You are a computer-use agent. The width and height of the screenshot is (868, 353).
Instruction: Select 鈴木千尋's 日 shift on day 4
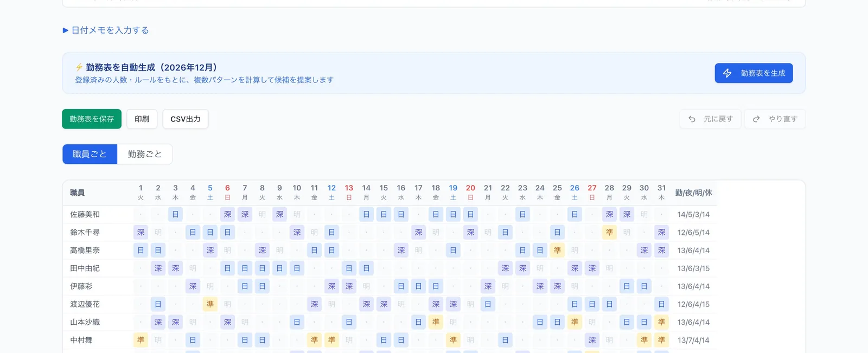click(193, 232)
